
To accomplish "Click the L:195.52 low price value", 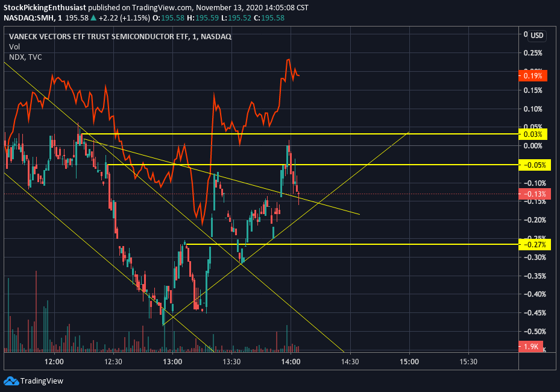I will [x=236, y=18].
